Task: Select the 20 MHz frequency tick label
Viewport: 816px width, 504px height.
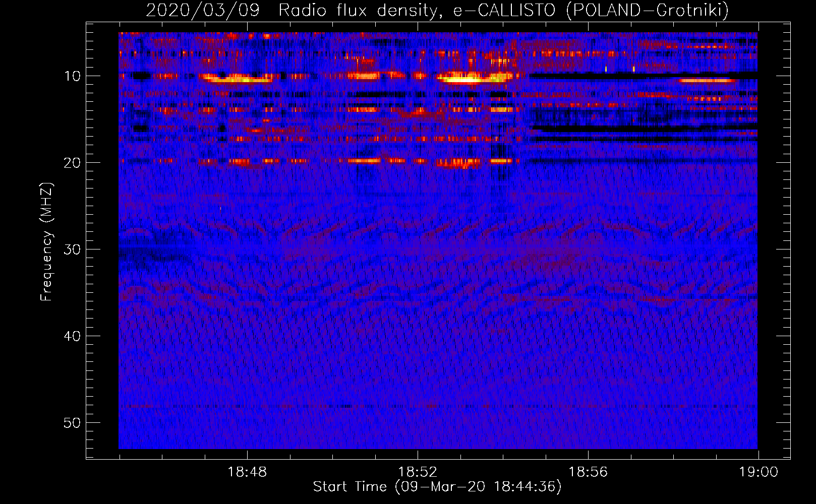Action: tap(73, 163)
